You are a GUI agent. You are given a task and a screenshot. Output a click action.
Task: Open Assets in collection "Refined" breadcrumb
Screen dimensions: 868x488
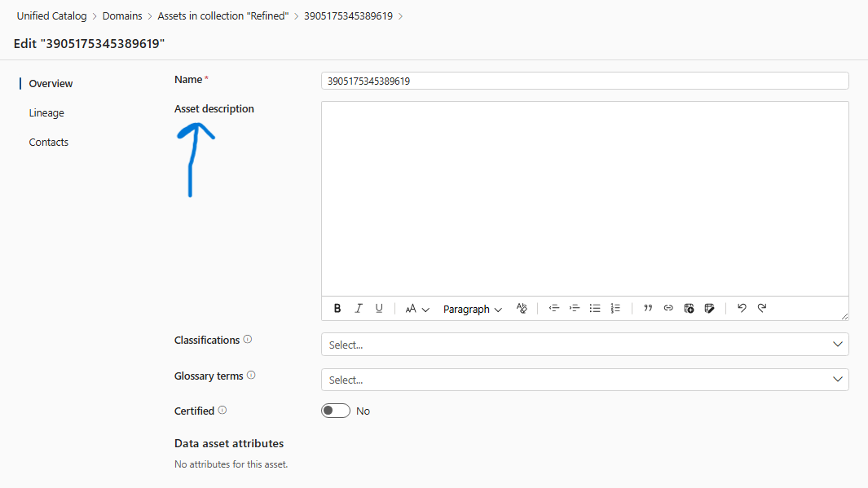click(223, 16)
